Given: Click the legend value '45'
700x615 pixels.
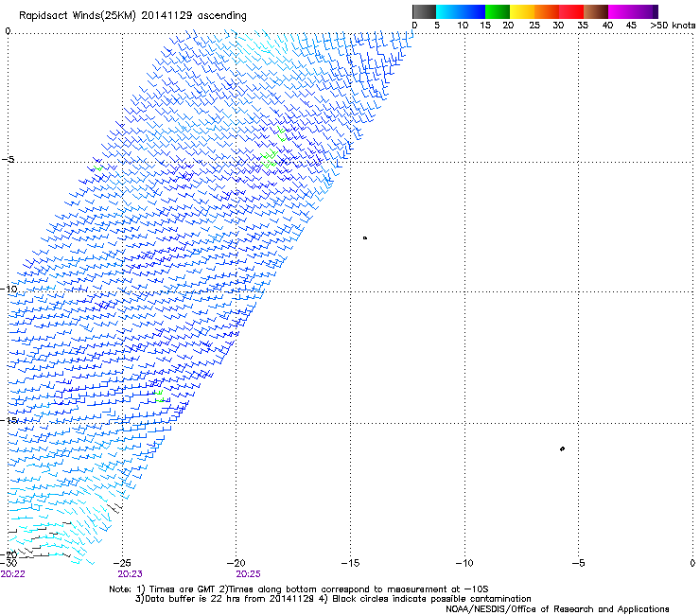Looking at the screenshot, I should [631, 26].
